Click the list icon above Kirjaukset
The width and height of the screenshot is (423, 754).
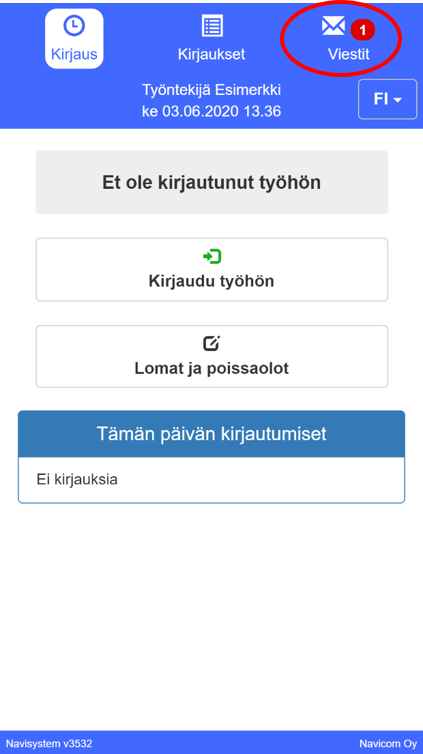point(212,26)
